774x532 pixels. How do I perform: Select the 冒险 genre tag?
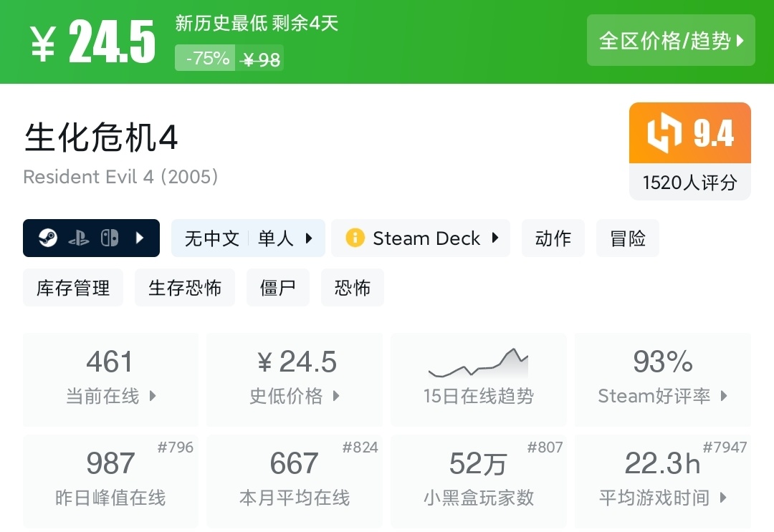pyautogui.click(x=627, y=238)
